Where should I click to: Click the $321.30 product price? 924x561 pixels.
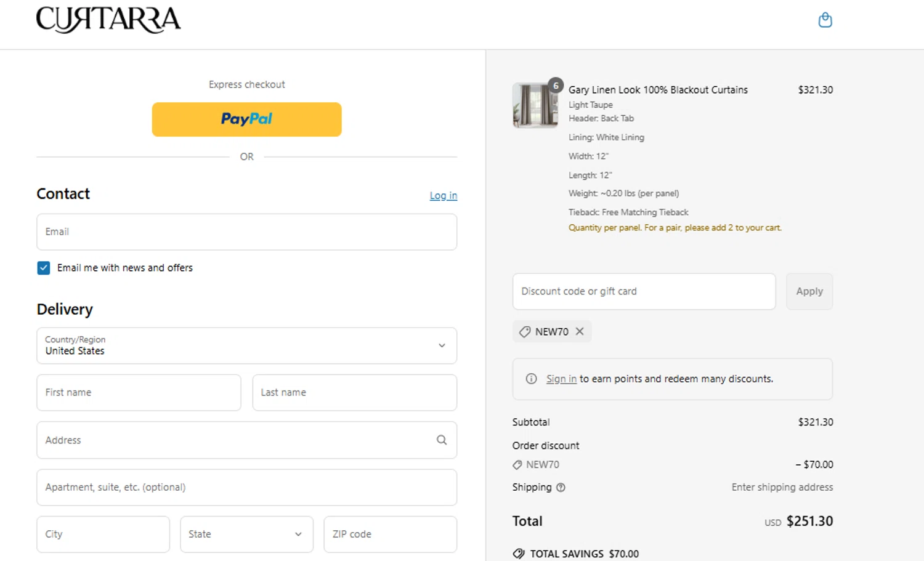click(816, 90)
